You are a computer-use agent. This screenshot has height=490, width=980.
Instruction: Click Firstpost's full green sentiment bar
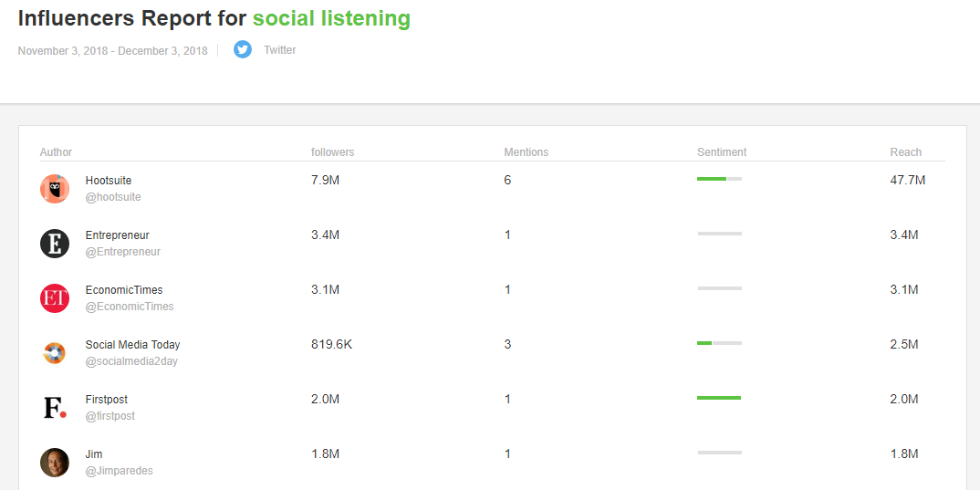(719, 398)
